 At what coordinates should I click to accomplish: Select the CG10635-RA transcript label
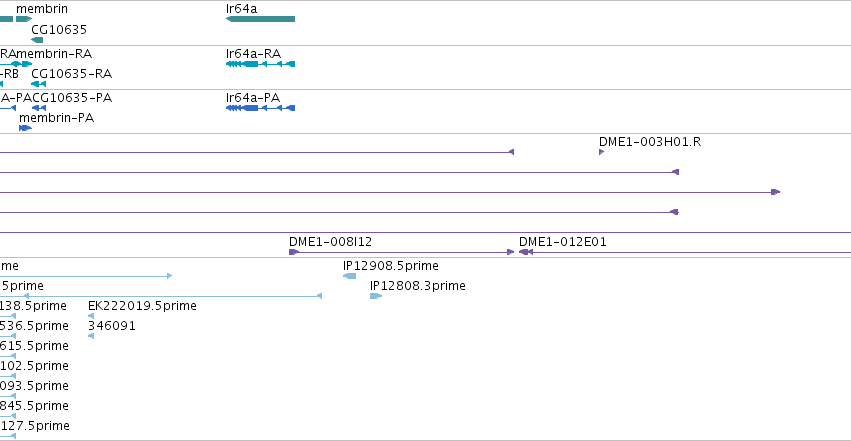point(72,74)
